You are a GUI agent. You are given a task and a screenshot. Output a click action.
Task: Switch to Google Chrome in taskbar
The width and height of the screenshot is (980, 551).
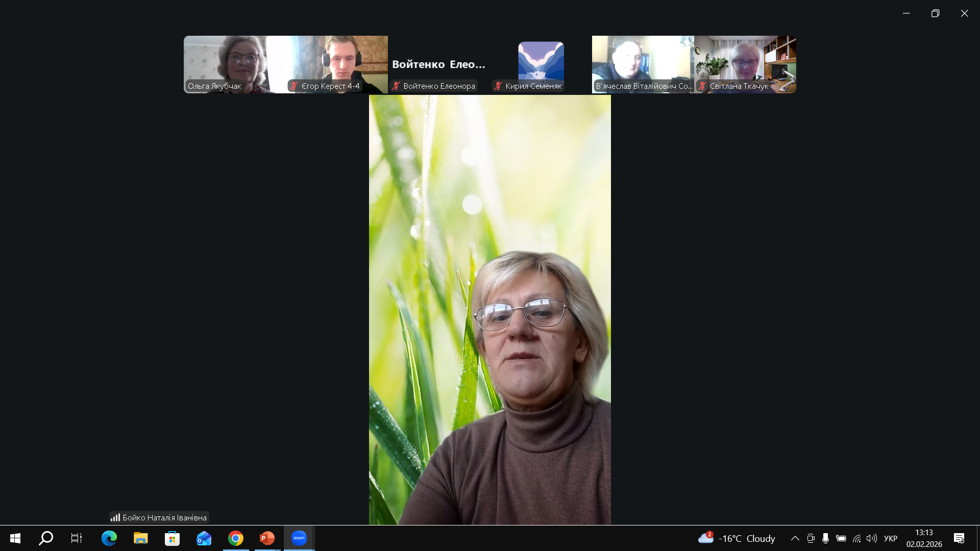coord(235,538)
